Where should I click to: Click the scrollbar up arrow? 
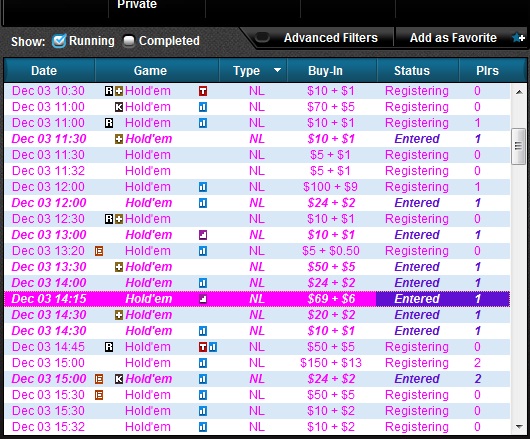519,92
